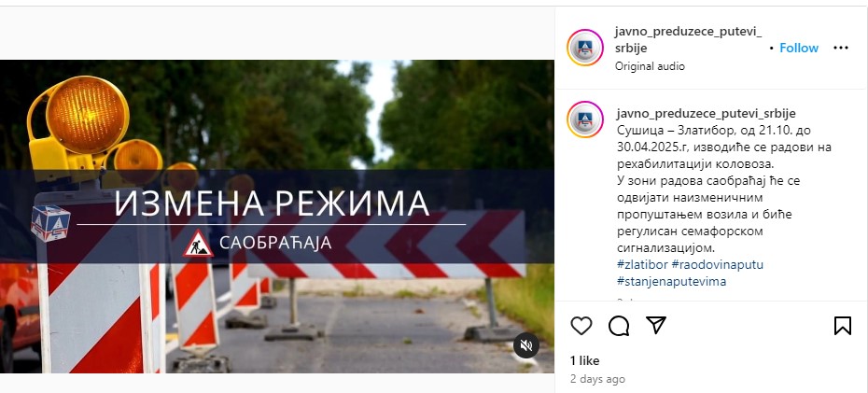The image size is (868, 393).
Task: Open the three-dot more options menu
Action: tap(840, 49)
